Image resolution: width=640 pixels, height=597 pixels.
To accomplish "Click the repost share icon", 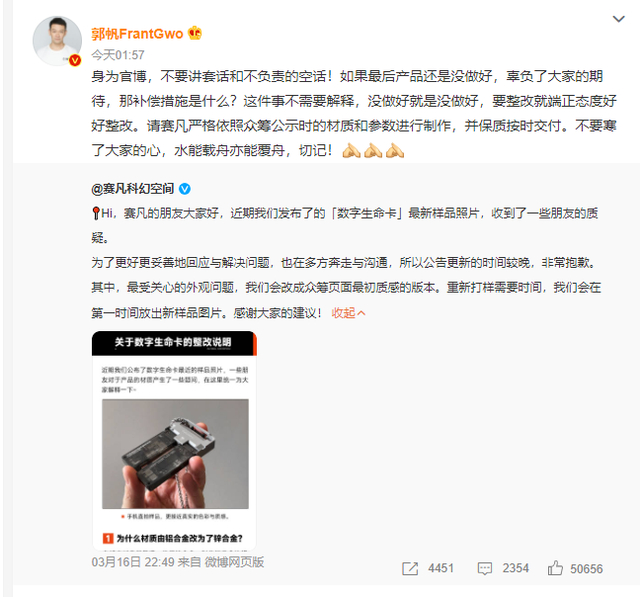I will pyautogui.click(x=410, y=568).
